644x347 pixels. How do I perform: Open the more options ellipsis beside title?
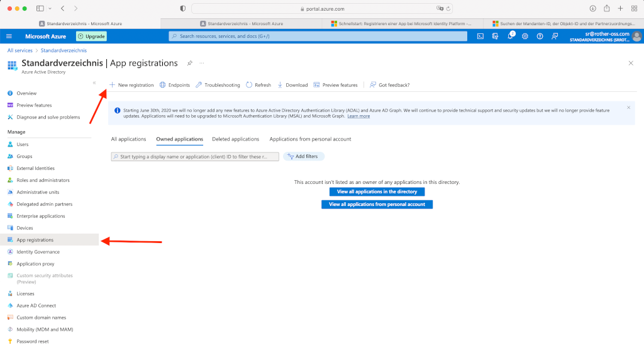click(x=202, y=63)
